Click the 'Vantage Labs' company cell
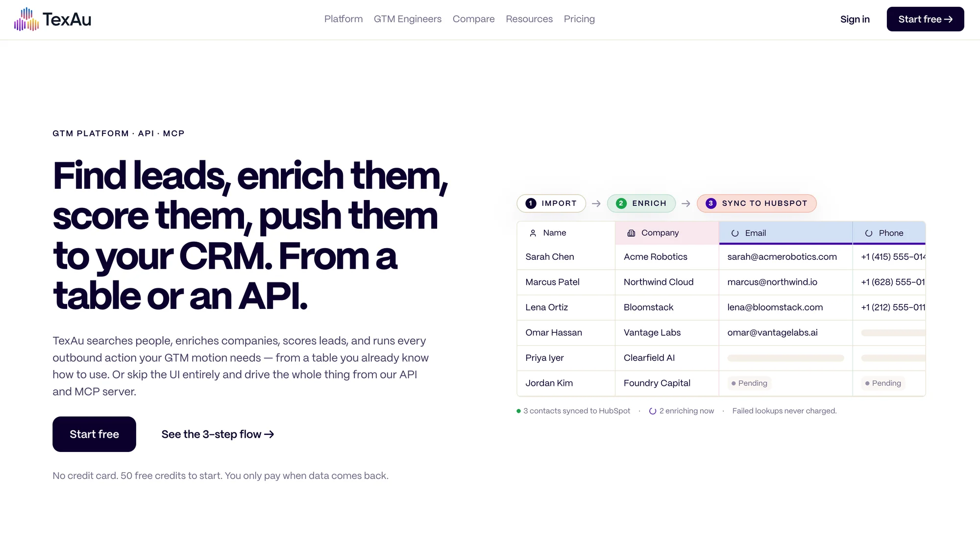This screenshot has width=980, height=553. click(667, 333)
